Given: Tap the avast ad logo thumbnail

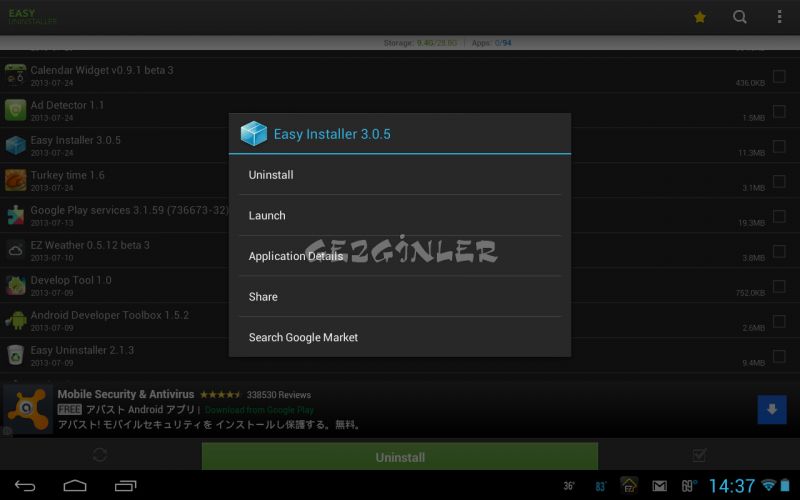Looking at the screenshot, I should 28,409.
